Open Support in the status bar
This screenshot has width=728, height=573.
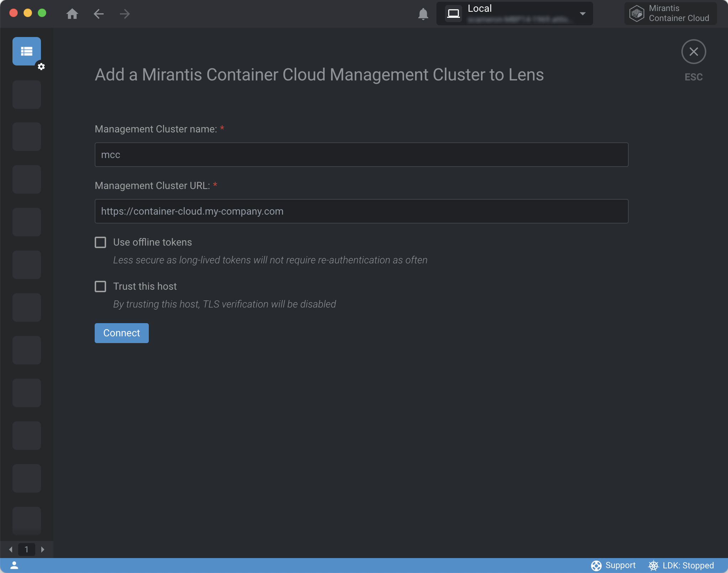613,565
